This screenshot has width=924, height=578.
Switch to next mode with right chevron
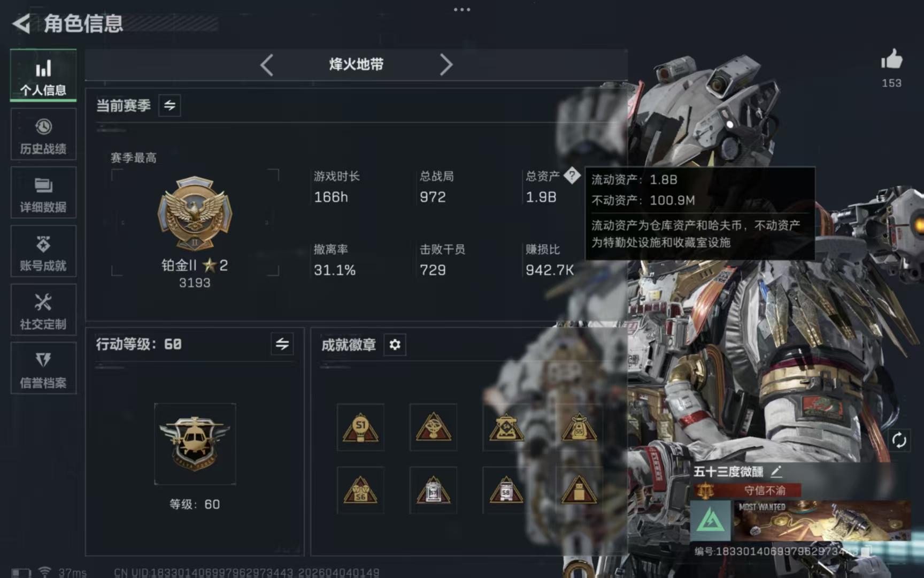point(446,65)
